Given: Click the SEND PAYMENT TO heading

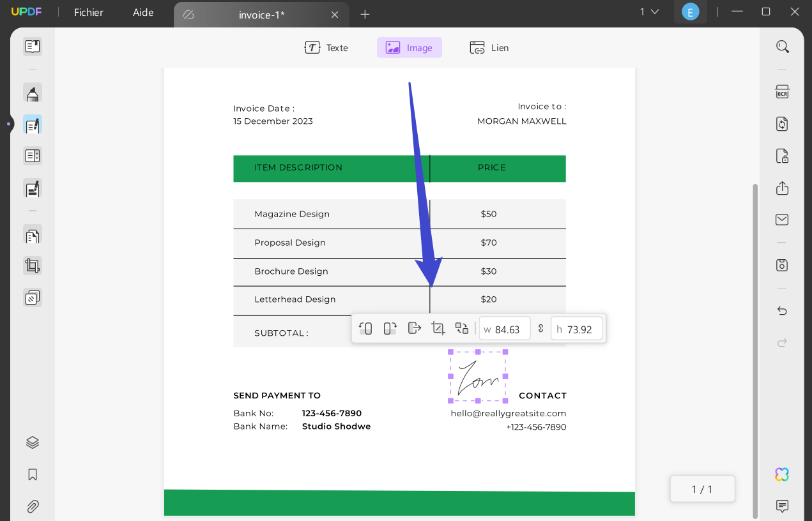Looking at the screenshot, I should click(x=277, y=396).
